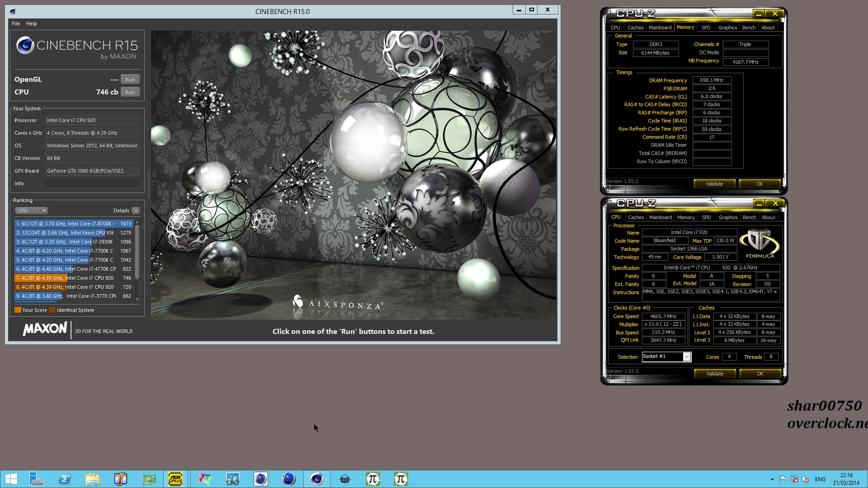Screen dimensions: 868x488
Task: Switch to CPU tab in Memory CPU-Z window
Action: point(615,28)
